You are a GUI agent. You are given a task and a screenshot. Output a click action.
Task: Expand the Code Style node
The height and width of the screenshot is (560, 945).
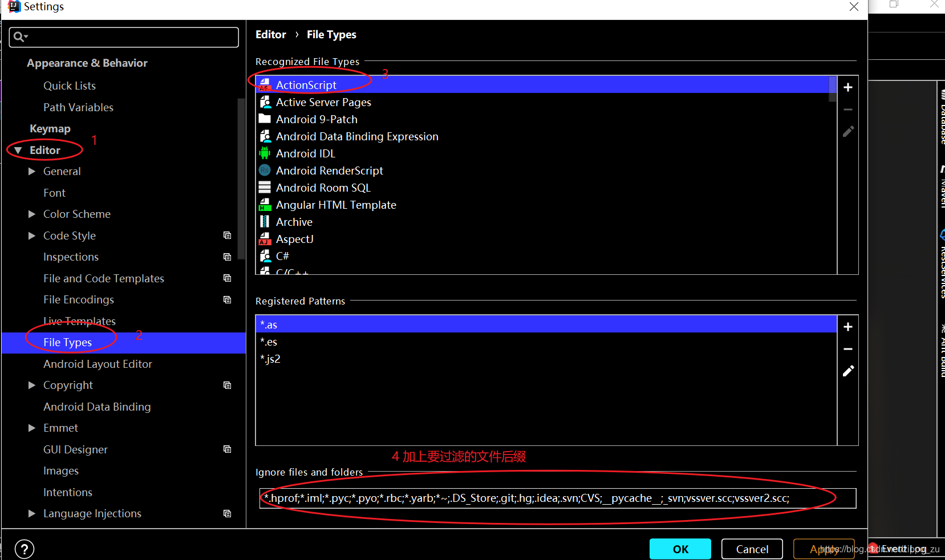32,236
